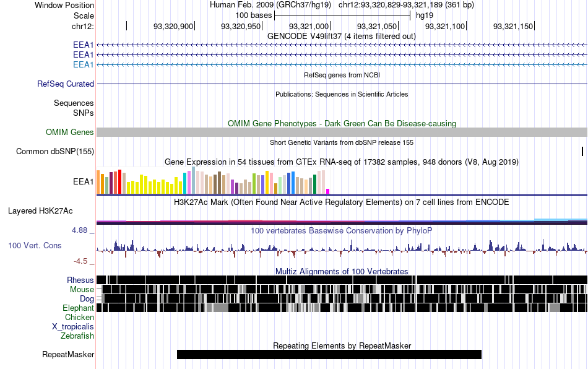Click the 100 Vert. Cons label
This screenshot has width=588, height=369.
[35, 245]
